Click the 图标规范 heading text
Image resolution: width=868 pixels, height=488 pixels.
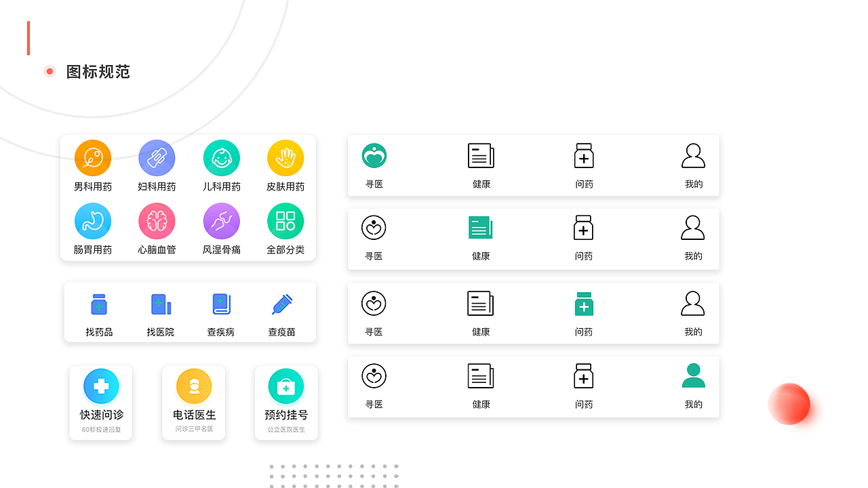(98, 72)
